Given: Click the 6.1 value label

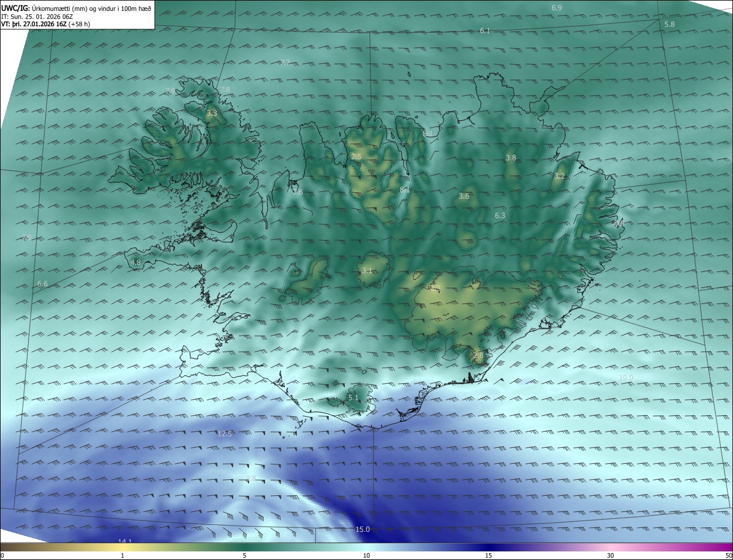Looking at the screenshot, I should (485, 30).
